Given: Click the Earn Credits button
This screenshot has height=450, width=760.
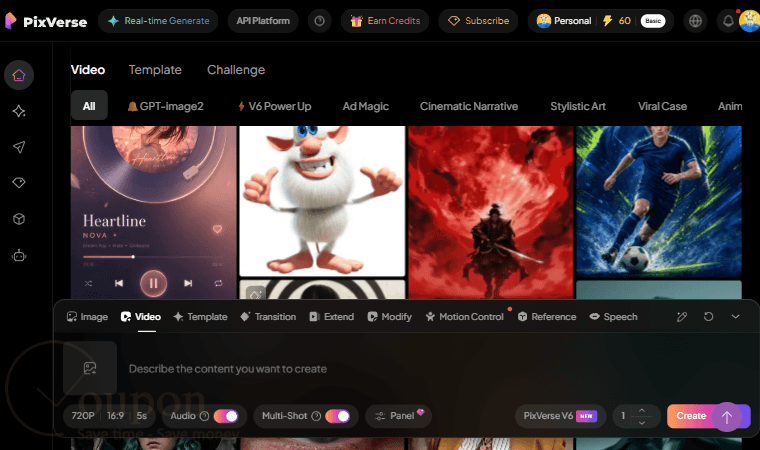Looking at the screenshot, I should 385,21.
